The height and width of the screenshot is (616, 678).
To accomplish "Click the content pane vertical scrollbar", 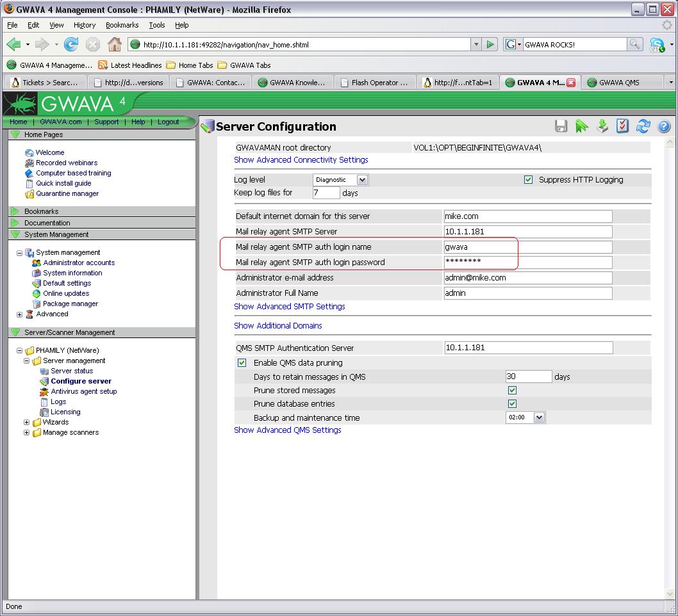I will [x=670, y=368].
